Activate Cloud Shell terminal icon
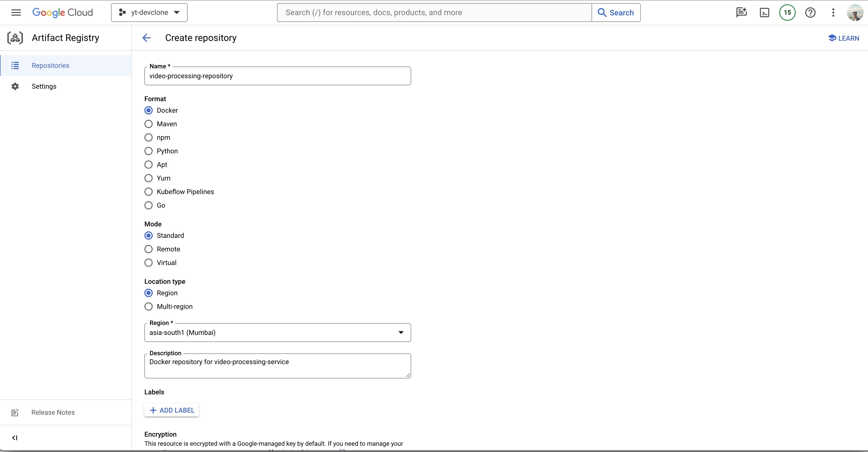The width and height of the screenshot is (868, 452). point(764,13)
